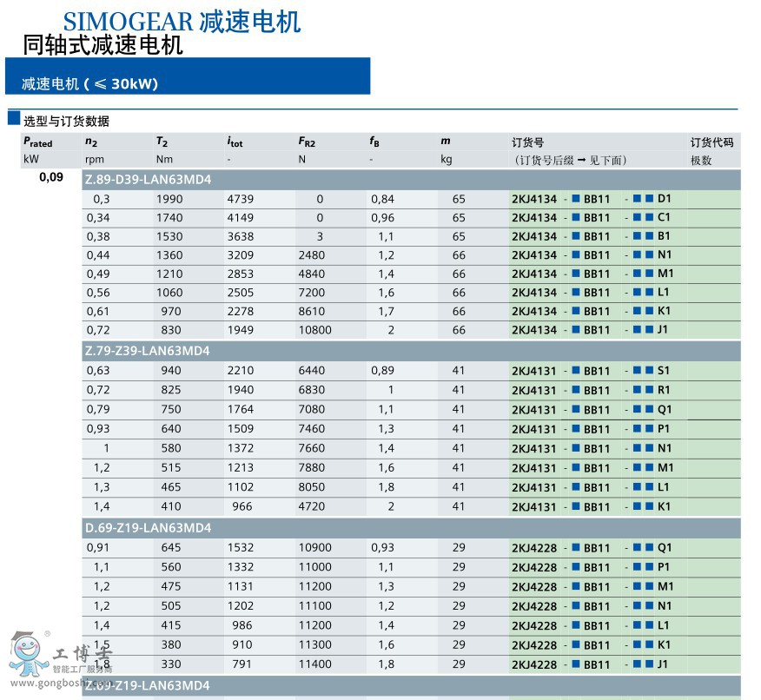Click the 订货代码 column header

click(x=711, y=142)
